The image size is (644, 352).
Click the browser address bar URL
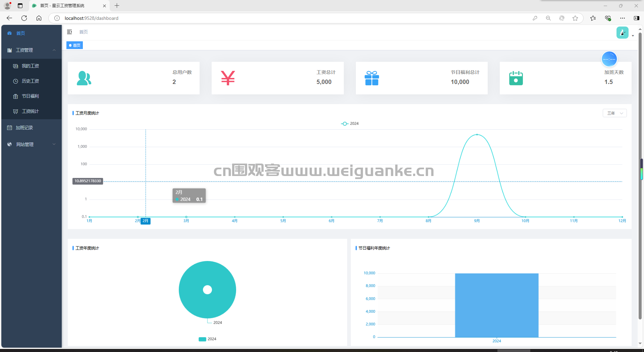[x=92, y=18]
